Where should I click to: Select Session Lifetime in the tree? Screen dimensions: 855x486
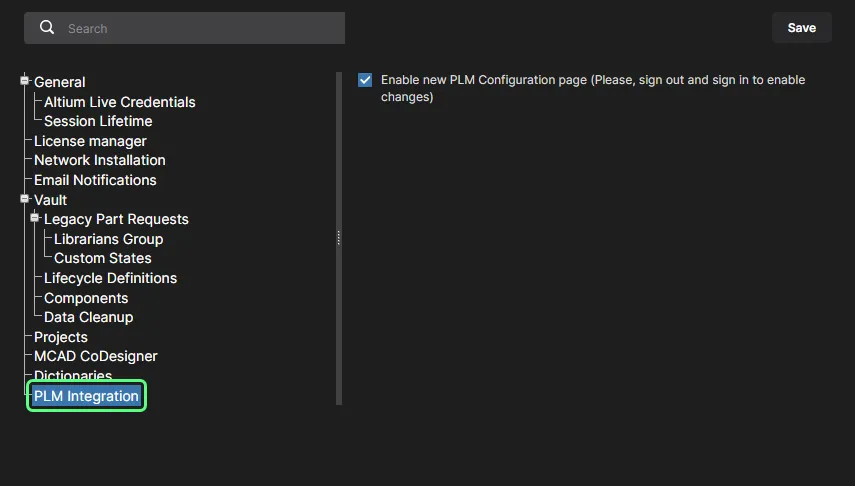(x=98, y=121)
